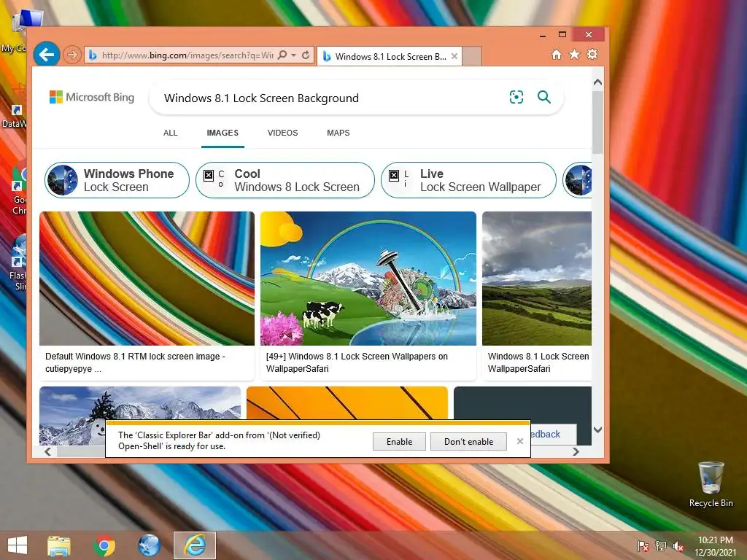This screenshot has height=560, width=747.
Task: Switch to the VIDEOS tab
Action: click(282, 133)
